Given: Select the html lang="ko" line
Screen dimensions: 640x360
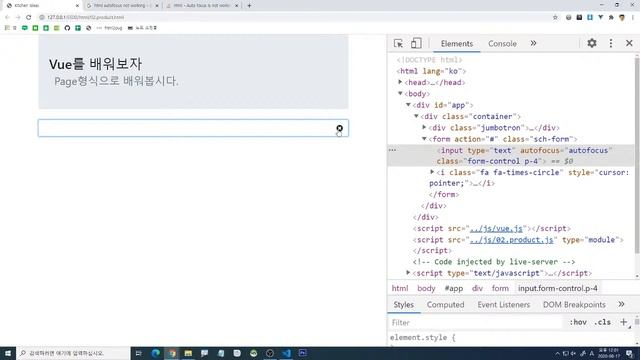Looking at the screenshot, I should click(x=431, y=71).
